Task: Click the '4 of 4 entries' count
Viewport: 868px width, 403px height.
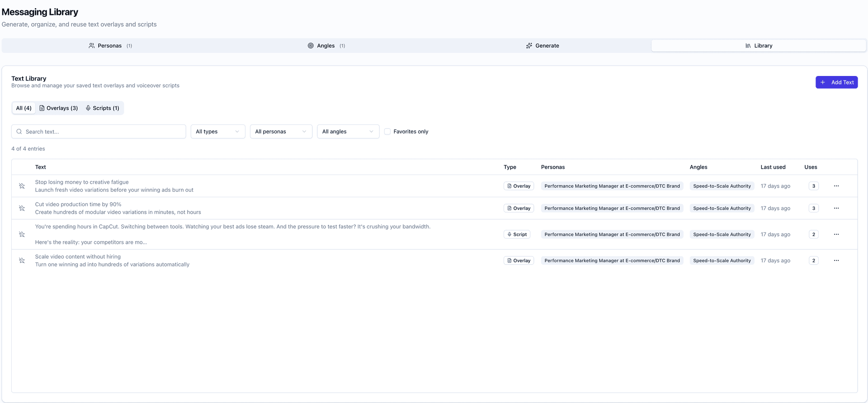Action: 28,149
